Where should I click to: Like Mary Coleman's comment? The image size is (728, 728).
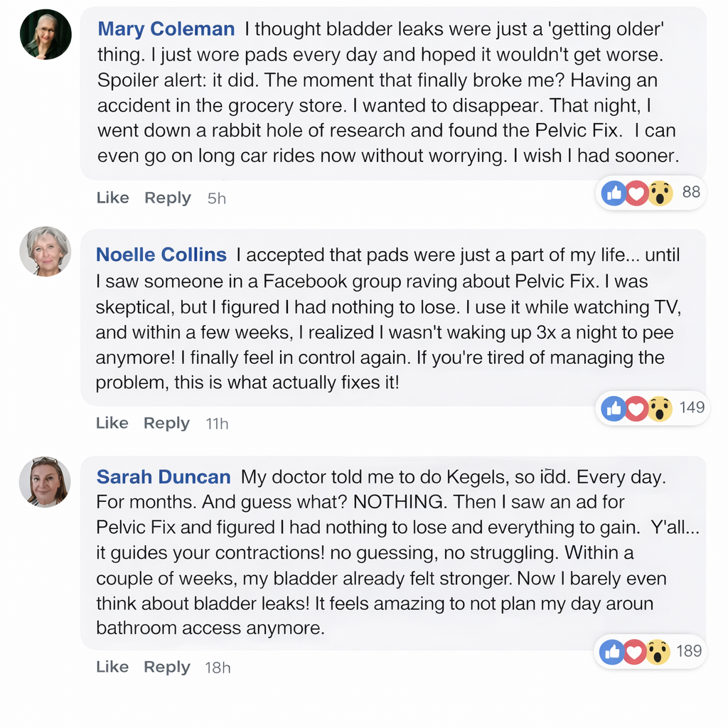coord(112,198)
